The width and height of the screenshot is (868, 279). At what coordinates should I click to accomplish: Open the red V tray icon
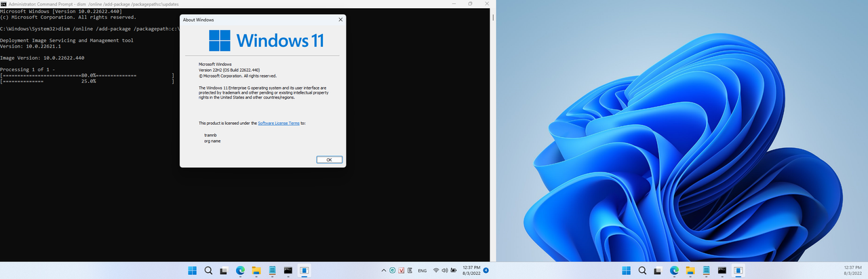[401, 270]
